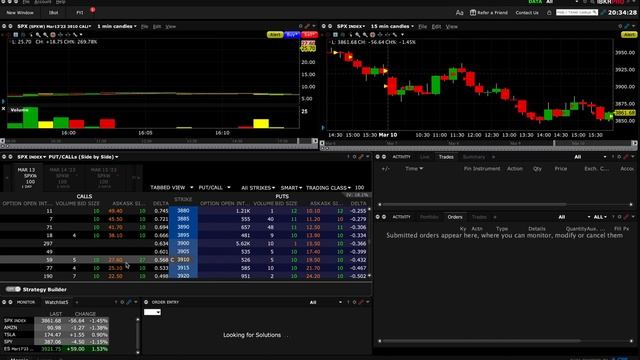Image resolution: width=640 pixels, height=360 pixels.
Task: Open the 15 min candles interval dropdown
Action: [392, 27]
